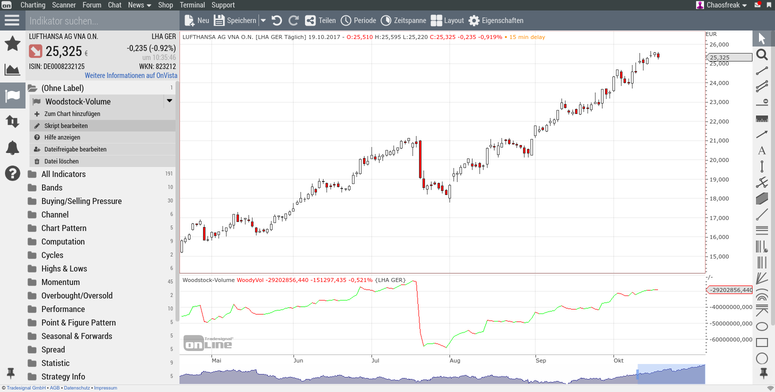Open the up-down arrows sidebar panel

click(x=12, y=122)
